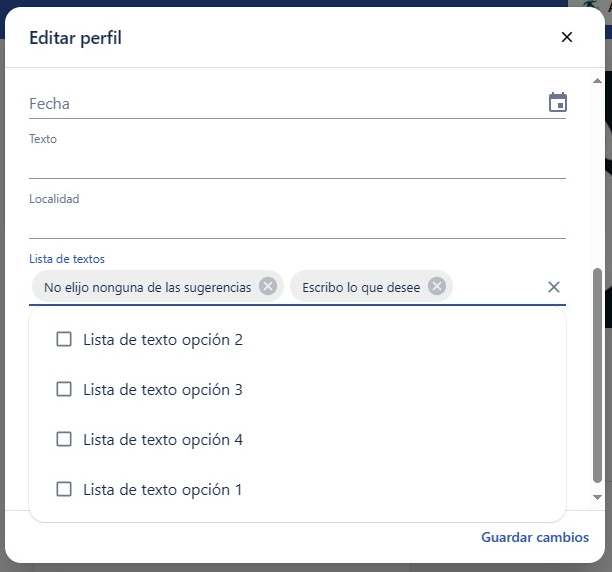The width and height of the screenshot is (612, 572).
Task: Check 'Lista de texto opción 1' checkbox
Action: click(x=64, y=489)
